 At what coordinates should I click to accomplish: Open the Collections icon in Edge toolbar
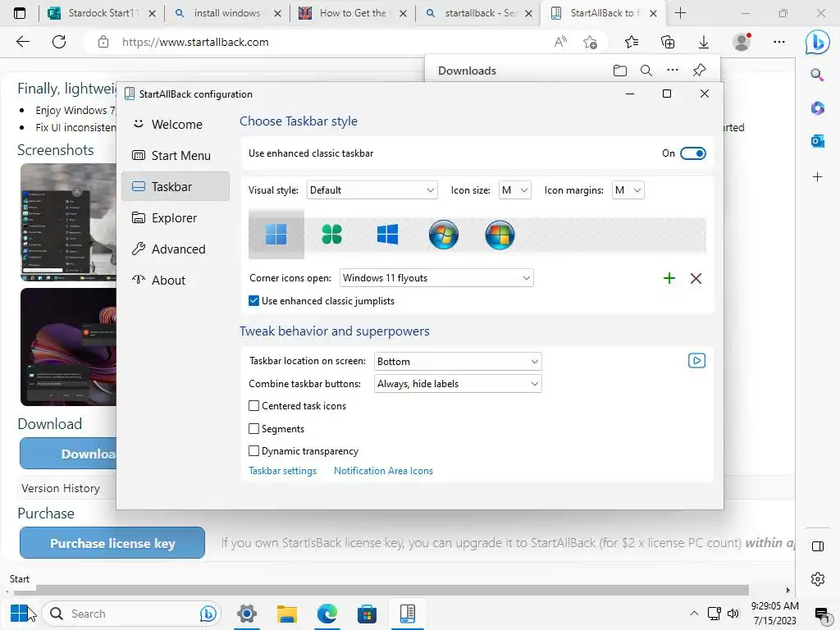(668, 42)
